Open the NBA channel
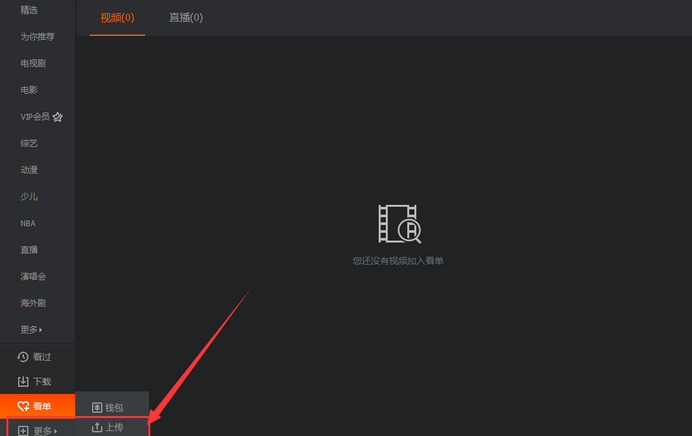692x436 pixels. 28,223
